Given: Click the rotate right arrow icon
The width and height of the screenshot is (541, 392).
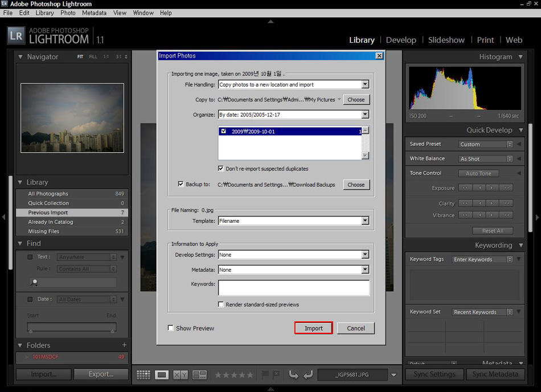Looking at the screenshot, I should click(x=308, y=374).
